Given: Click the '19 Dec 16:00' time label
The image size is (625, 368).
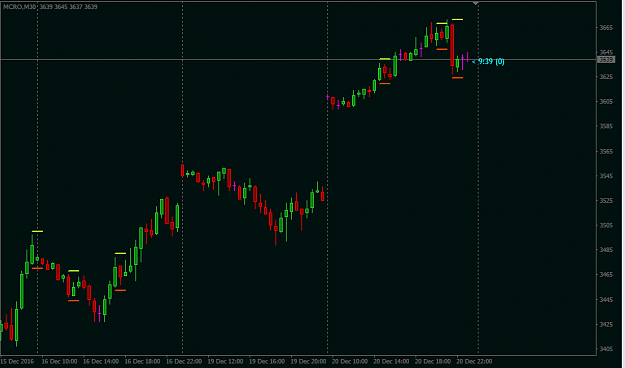Looking at the screenshot, I should 267,362.
